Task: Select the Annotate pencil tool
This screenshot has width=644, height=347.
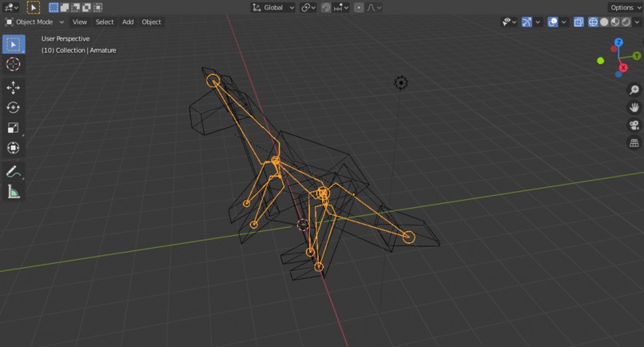Action: [14, 172]
